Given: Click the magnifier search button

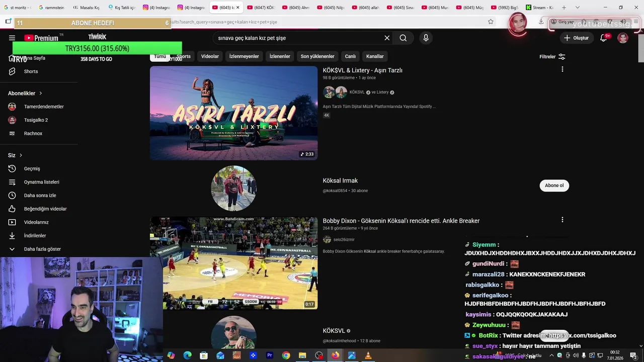Looking at the screenshot, I should click(403, 38).
